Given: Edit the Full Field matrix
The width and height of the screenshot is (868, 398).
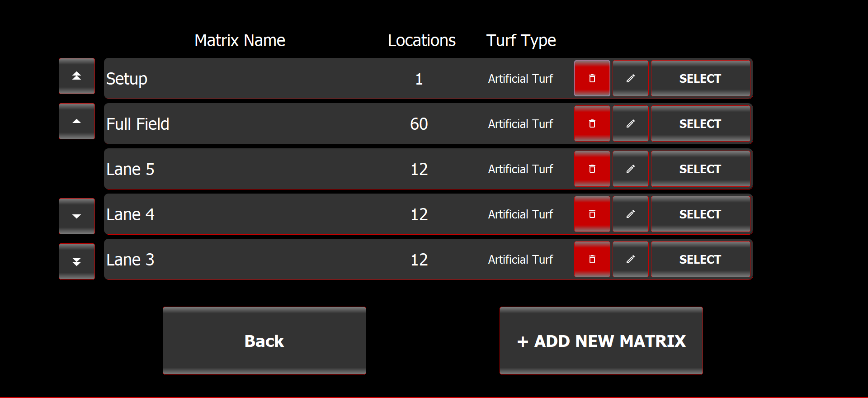Looking at the screenshot, I should (x=630, y=123).
